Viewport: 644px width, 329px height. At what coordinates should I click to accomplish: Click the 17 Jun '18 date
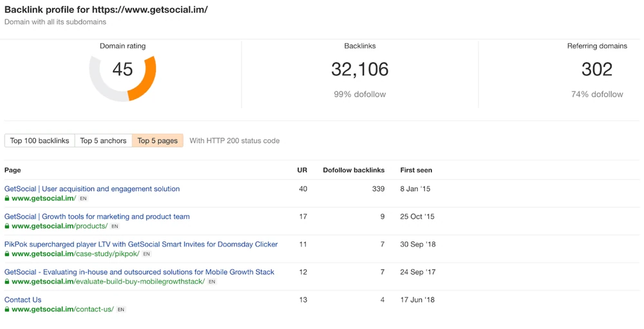pos(417,300)
